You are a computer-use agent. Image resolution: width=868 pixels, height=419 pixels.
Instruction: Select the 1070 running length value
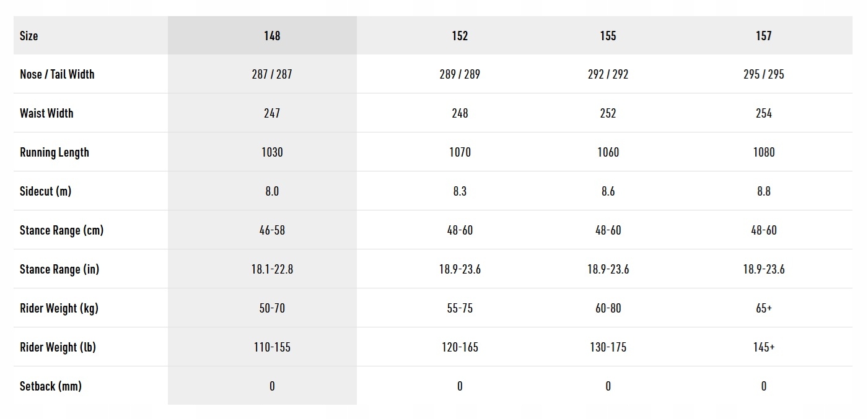tap(460, 152)
